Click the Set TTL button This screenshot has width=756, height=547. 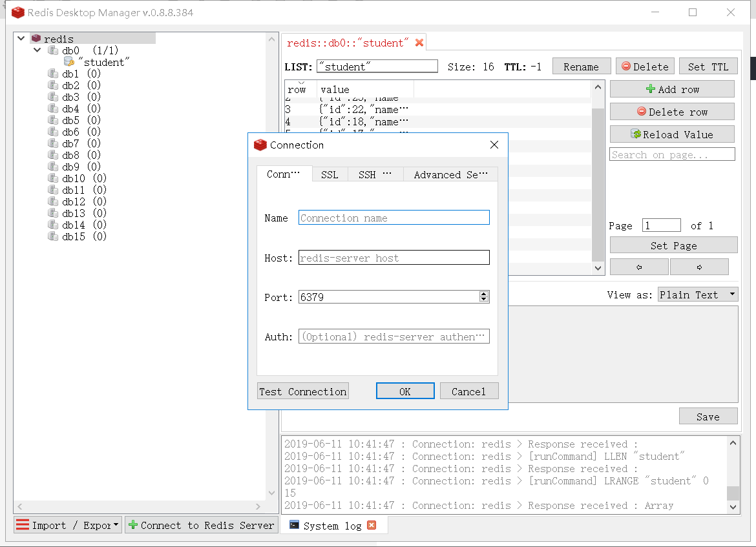pos(708,67)
